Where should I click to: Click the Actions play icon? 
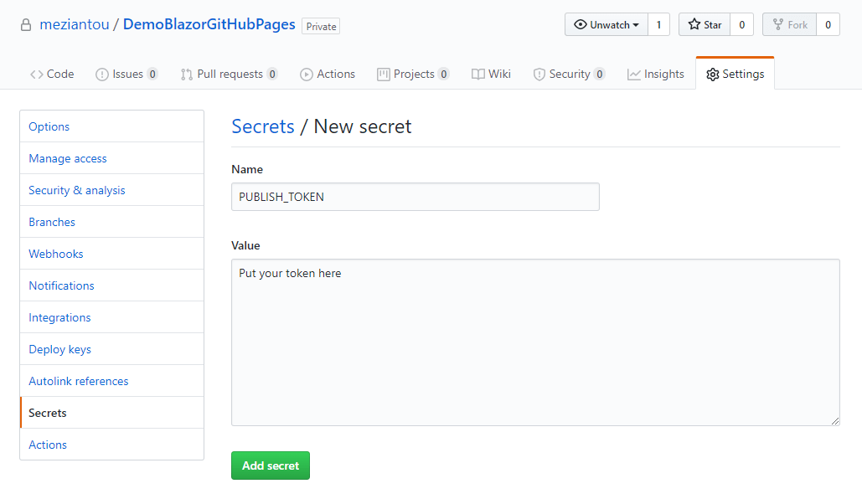(x=307, y=75)
